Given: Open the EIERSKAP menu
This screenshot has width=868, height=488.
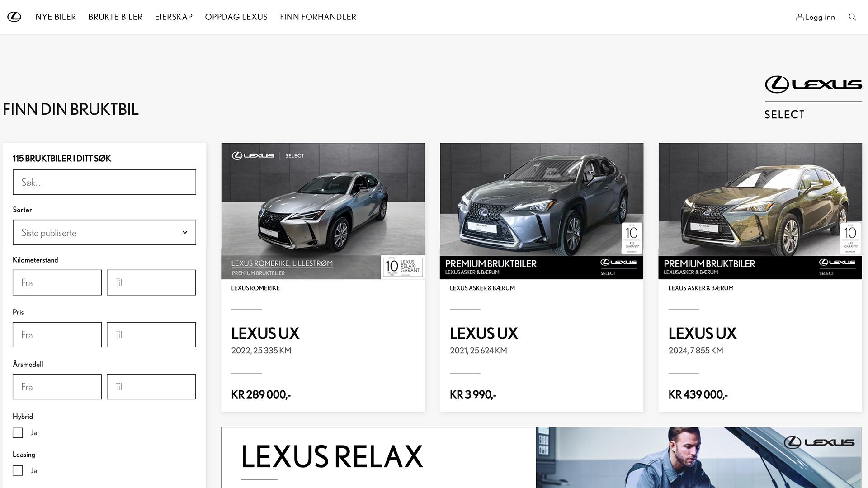Looking at the screenshot, I should click(174, 17).
